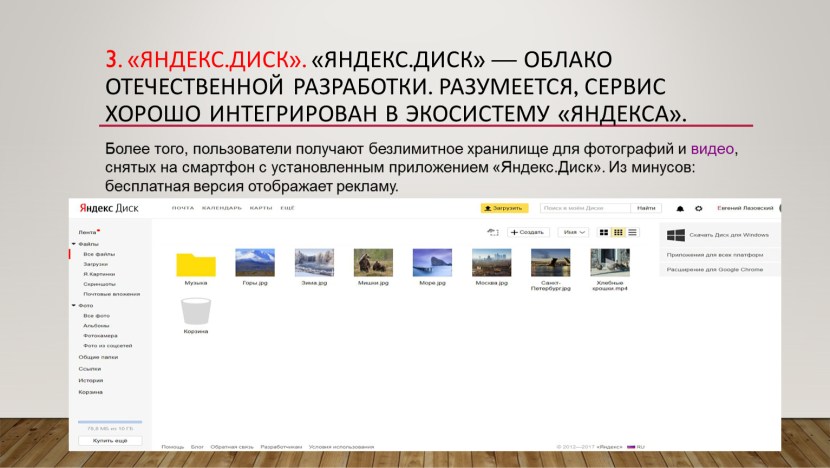Switch to list view
Screen dimensions: 830x468
632,232
